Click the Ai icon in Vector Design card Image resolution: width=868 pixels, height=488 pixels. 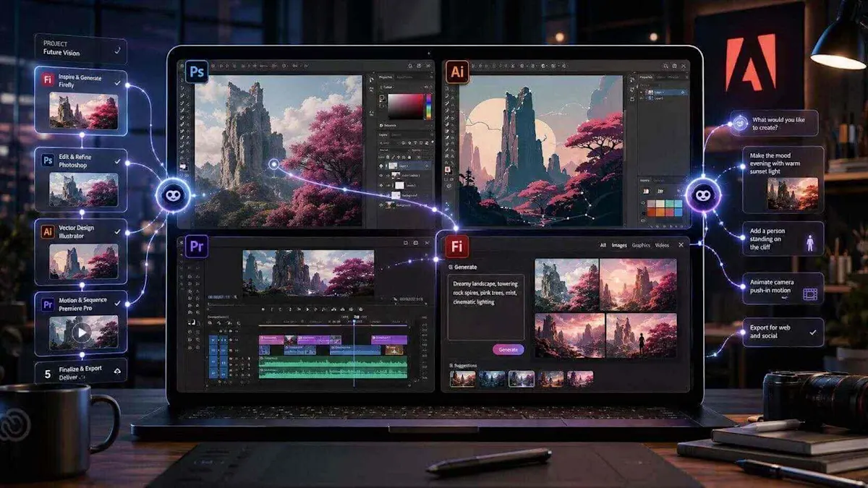pyautogui.click(x=48, y=231)
